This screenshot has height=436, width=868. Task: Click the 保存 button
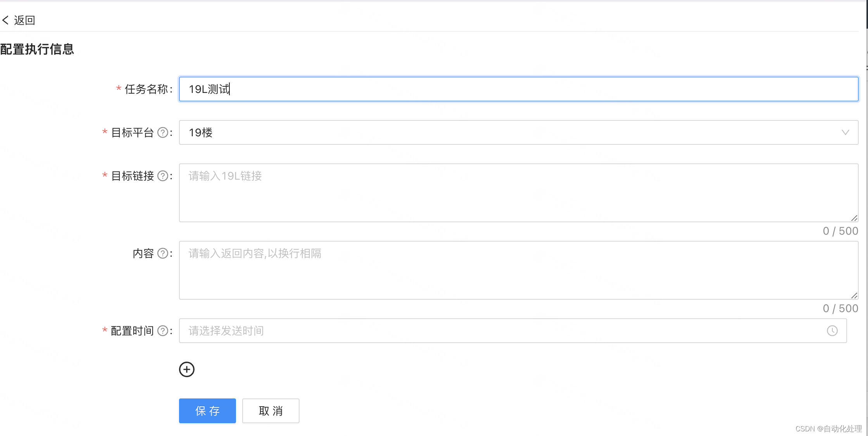pos(207,411)
